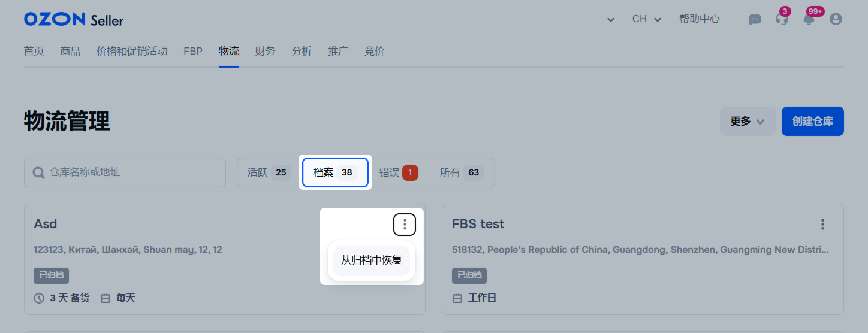The image size is (868, 333).
Task: Open the 帮助中心 link
Action: [x=700, y=19]
